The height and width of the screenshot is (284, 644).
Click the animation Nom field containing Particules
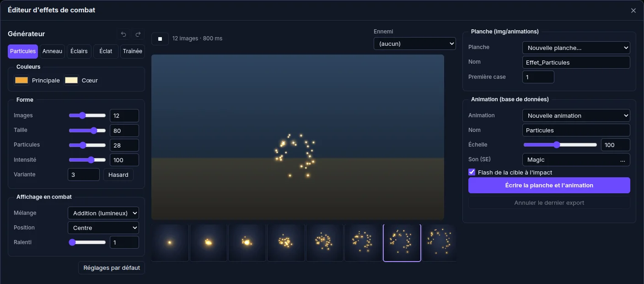[x=576, y=130]
